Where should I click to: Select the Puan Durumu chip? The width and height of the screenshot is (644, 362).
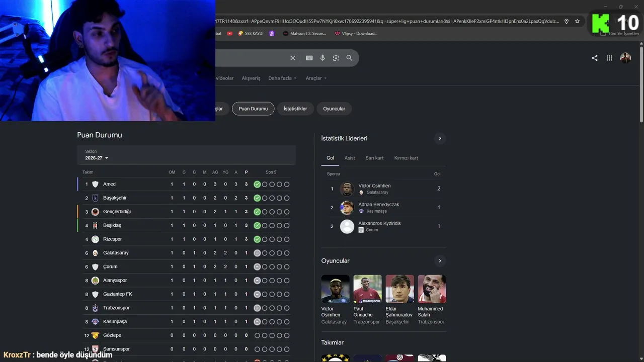tap(253, 109)
